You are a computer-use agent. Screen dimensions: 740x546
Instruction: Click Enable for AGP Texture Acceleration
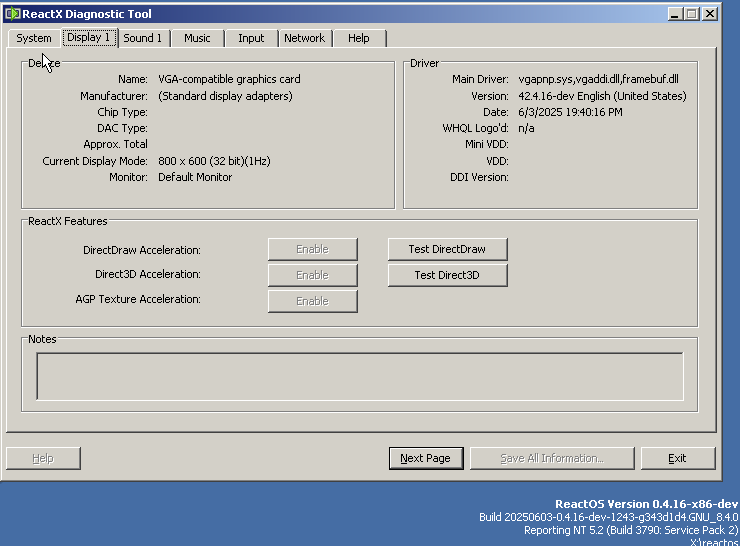pos(312,301)
